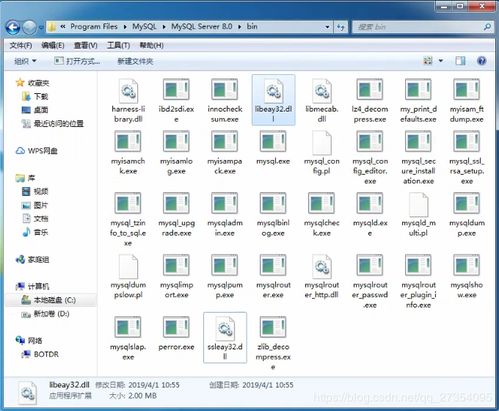Viewport: 499px width, 411px height.
Task: Select the myisampack.exe file icon
Action: pyautogui.click(x=225, y=141)
